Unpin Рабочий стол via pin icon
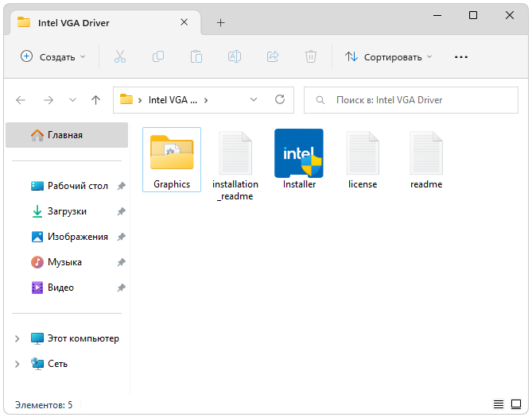The height and width of the screenshot is (417, 532). (121, 186)
